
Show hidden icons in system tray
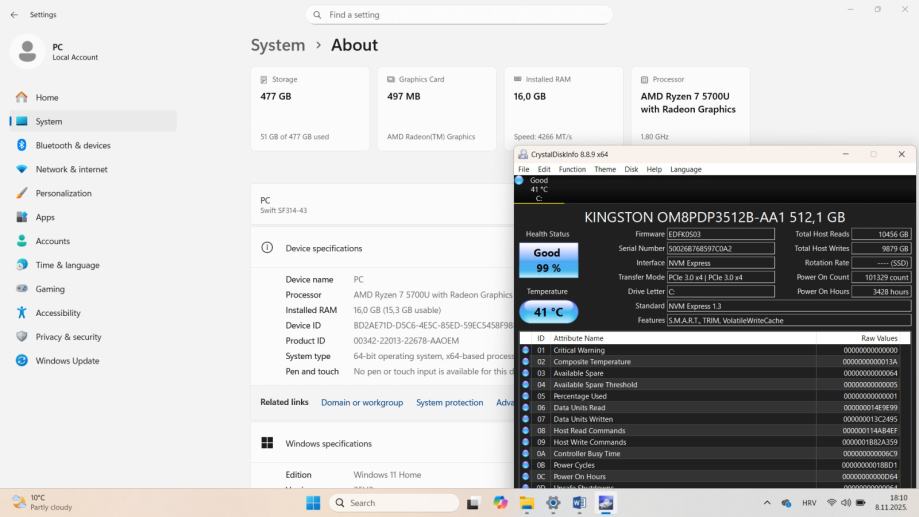point(767,503)
